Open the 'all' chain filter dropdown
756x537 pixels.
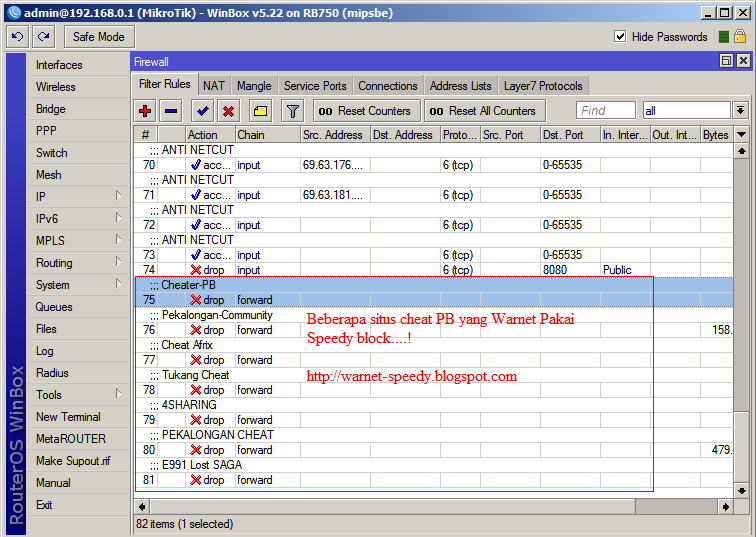pos(741,111)
